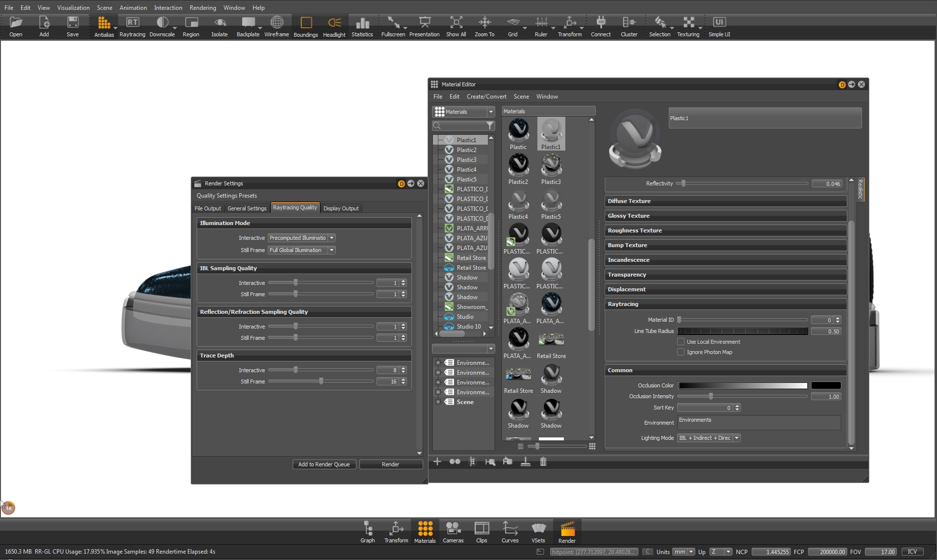
Task: Open Cameras module in bottom bar
Action: tap(453, 532)
